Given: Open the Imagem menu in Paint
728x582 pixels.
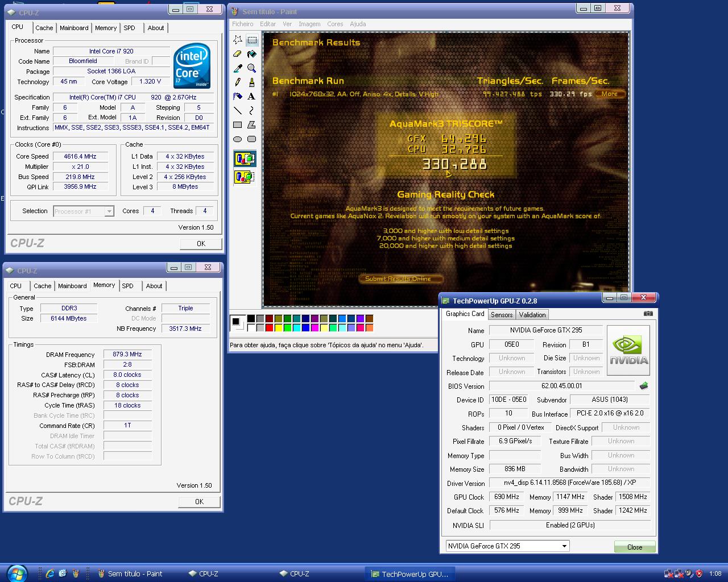Looking at the screenshot, I should coord(309,24).
